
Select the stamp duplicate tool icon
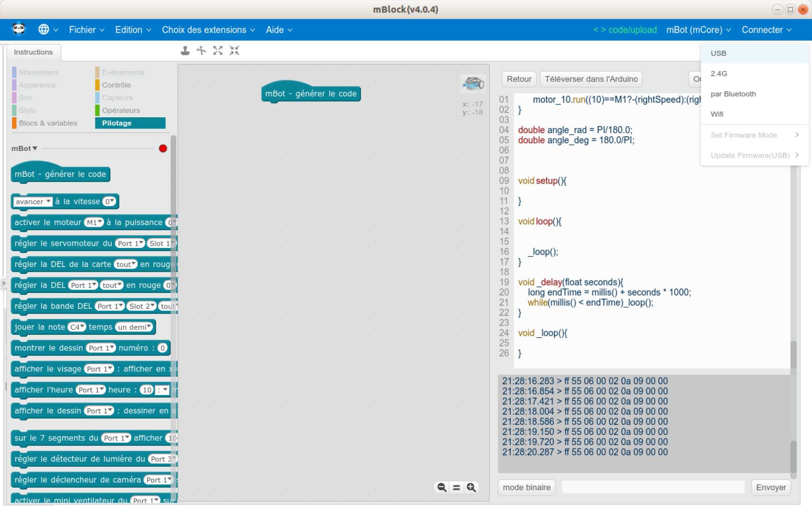pos(185,51)
